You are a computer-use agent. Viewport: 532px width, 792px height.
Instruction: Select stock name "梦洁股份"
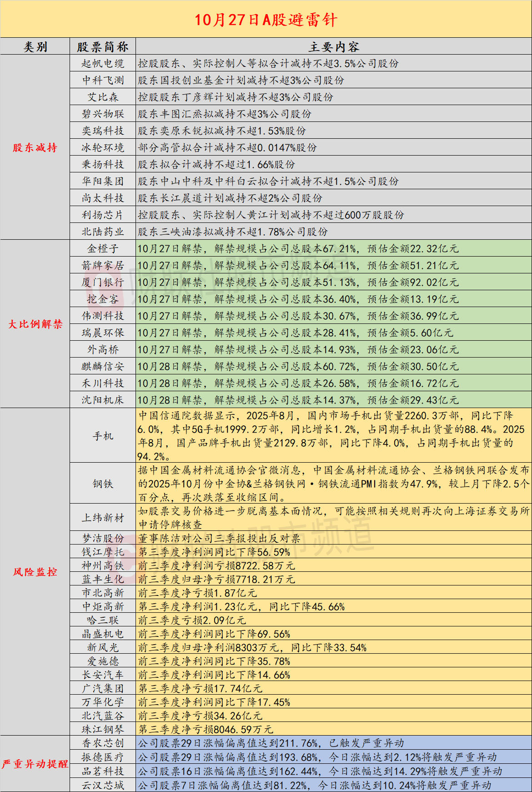coord(103,539)
